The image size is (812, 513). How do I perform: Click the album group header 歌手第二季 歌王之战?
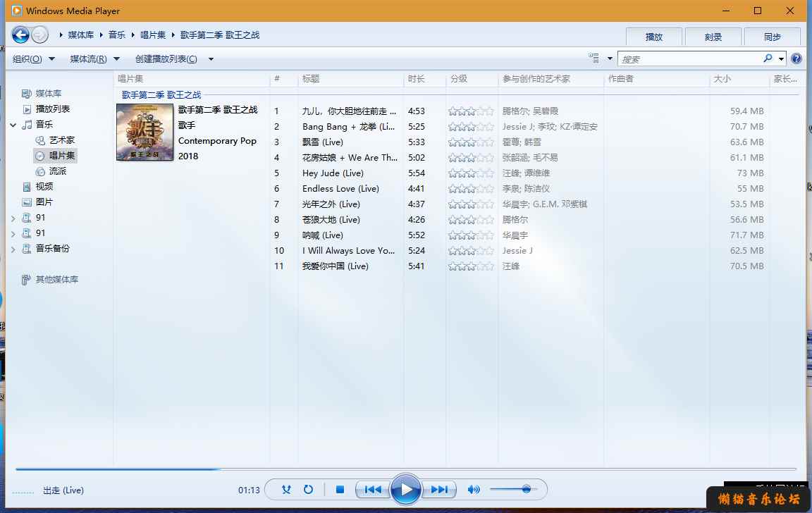(x=161, y=94)
